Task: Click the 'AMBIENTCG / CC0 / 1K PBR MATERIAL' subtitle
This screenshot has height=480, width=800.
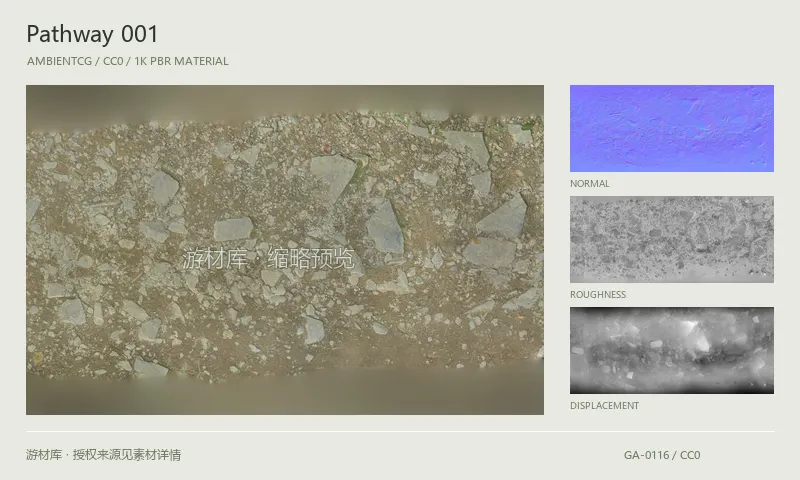Action: click(128, 61)
